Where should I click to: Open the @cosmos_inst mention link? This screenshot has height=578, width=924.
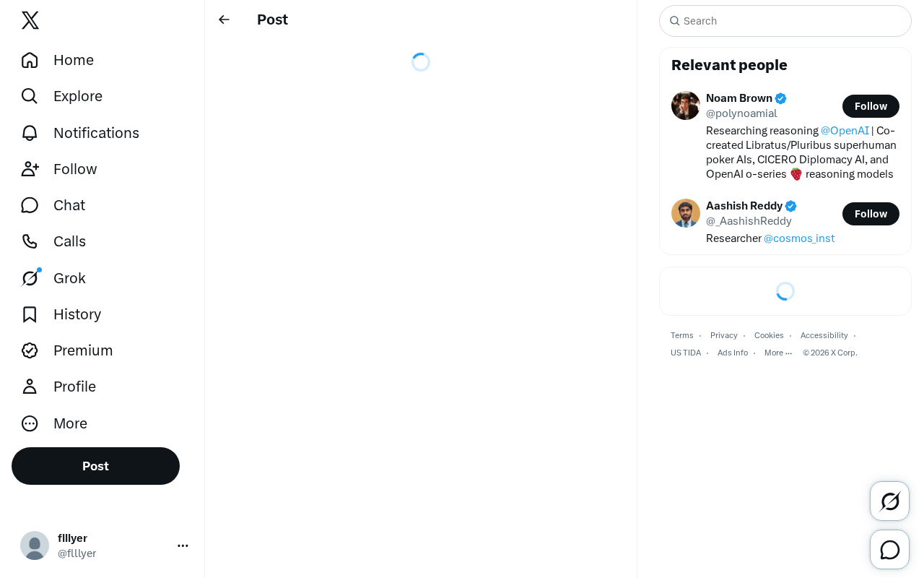tap(799, 238)
